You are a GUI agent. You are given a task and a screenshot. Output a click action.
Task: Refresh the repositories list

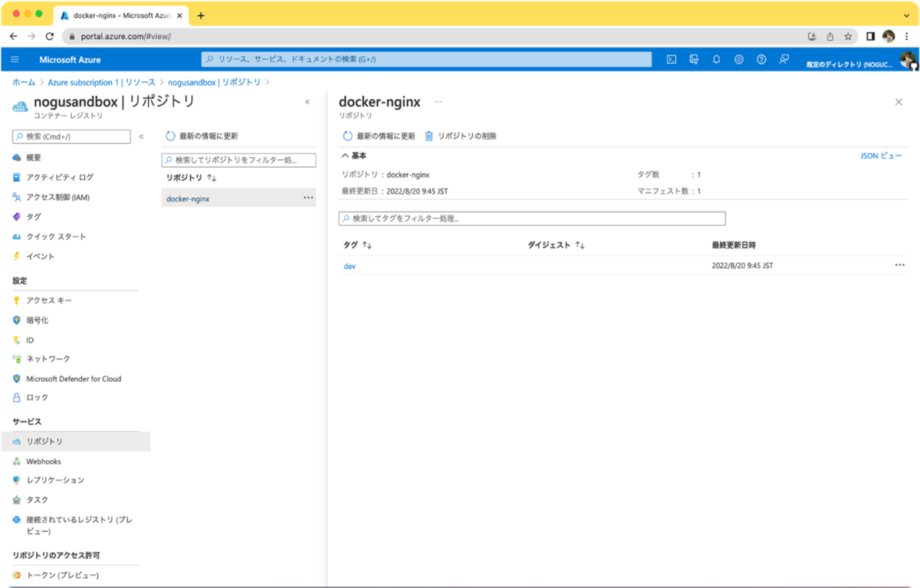pos(202,136)
